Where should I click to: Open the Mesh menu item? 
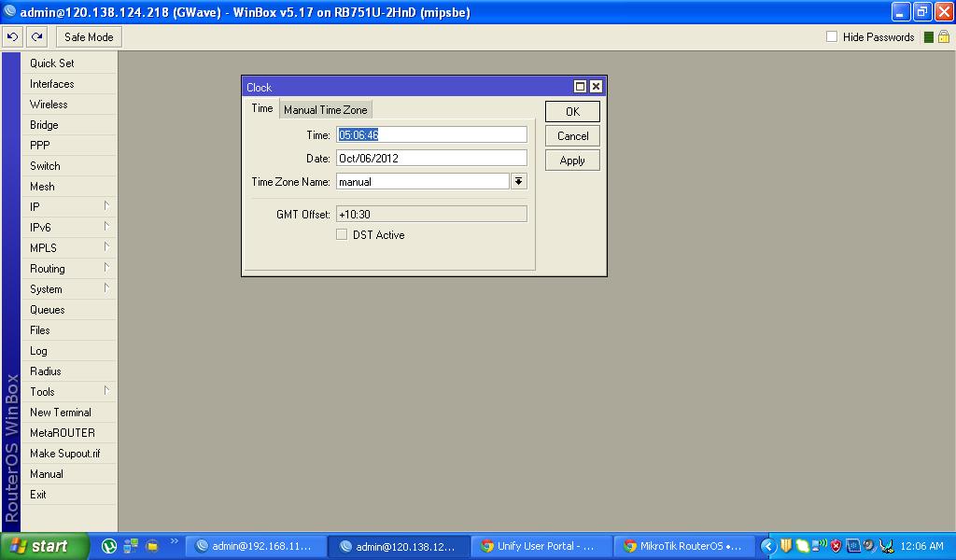[68, 187]
